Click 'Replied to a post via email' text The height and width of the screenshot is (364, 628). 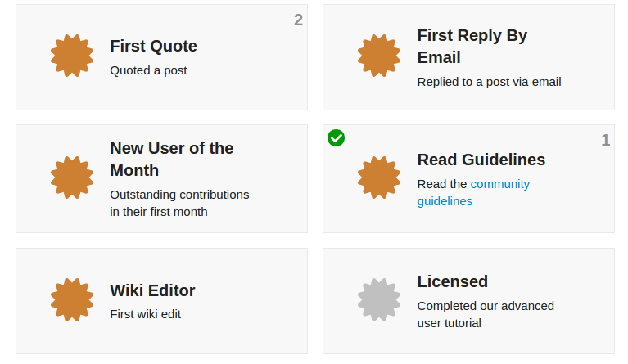click(x=489, y=82)
